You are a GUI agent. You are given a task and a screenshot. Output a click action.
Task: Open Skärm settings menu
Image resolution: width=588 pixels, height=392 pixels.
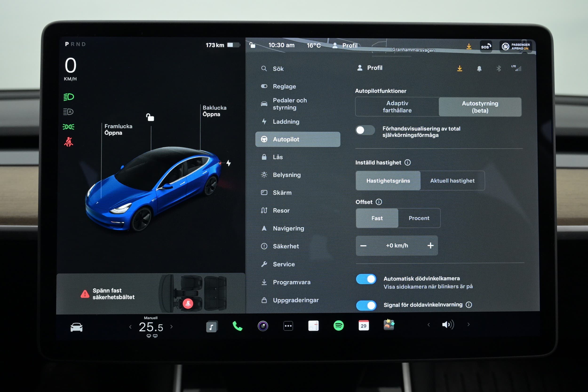(298, 193)
